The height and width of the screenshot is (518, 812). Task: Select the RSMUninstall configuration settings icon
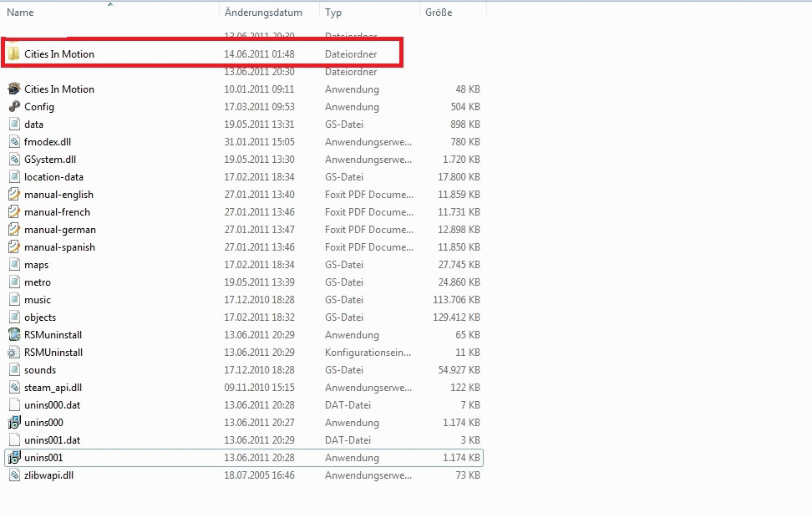[14, 353]
